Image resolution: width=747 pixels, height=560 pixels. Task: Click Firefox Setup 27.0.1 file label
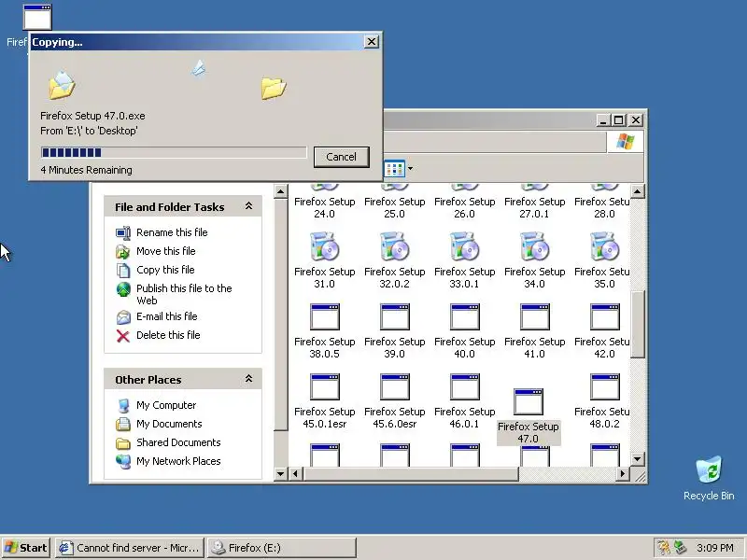click(534, 207)
